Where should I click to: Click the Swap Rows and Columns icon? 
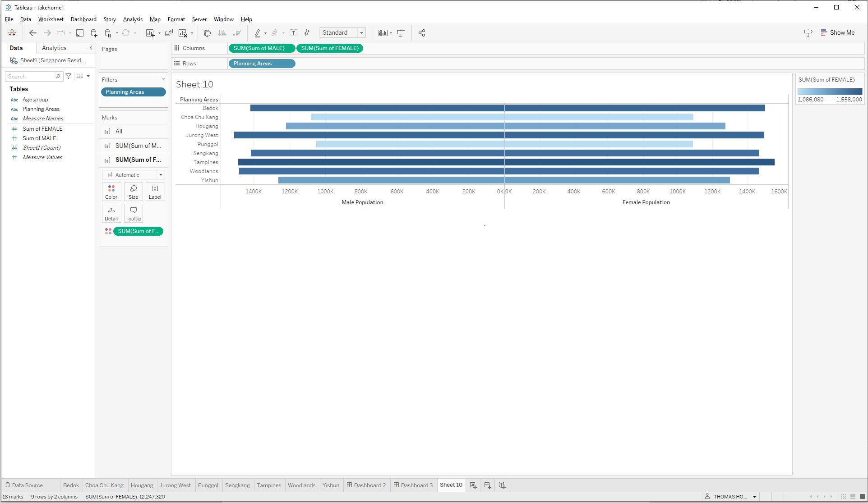point(207,33)
